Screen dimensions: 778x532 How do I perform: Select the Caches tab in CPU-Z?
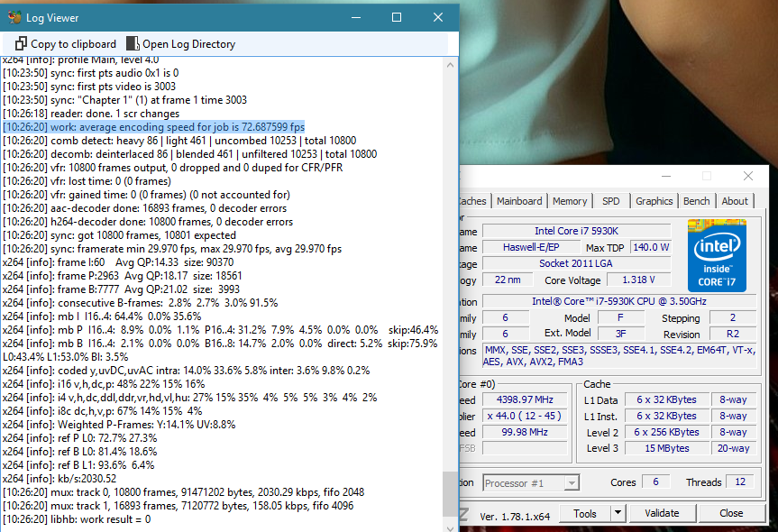coord(474,201)
